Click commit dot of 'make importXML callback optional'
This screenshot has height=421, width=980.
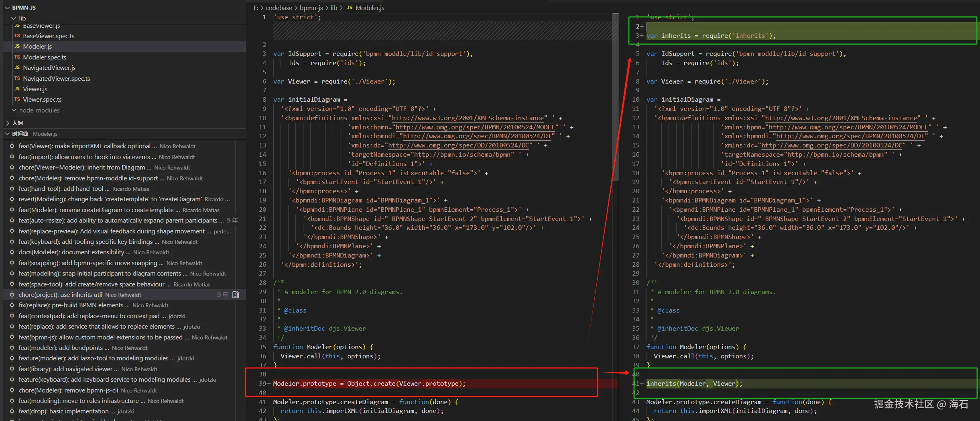click(12, 146)
